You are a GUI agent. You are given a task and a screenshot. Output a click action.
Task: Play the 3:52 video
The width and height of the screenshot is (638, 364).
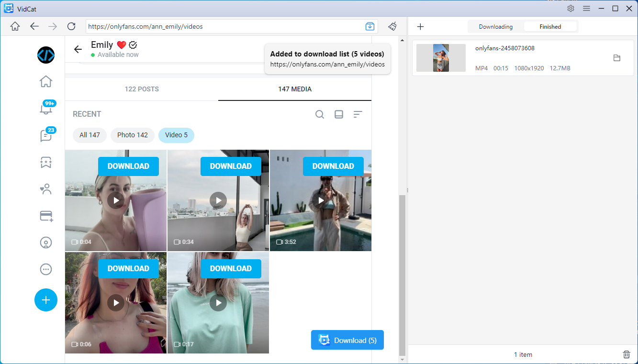(321, 200)
